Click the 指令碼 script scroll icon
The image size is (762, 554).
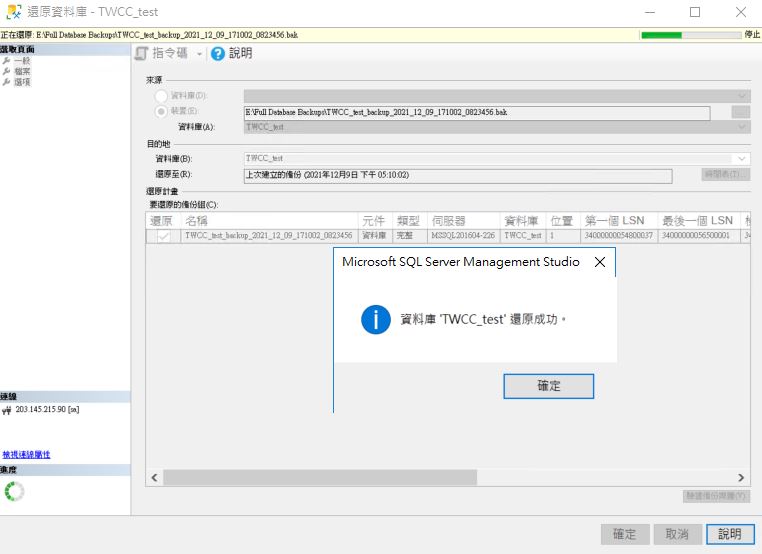(x=141, y=53)
